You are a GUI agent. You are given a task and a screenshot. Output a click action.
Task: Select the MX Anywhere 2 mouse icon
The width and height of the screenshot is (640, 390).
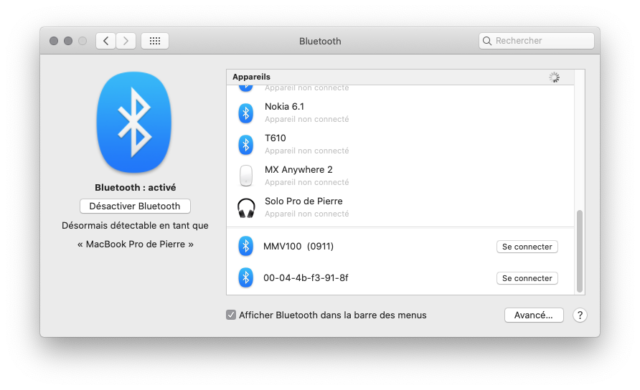(x=246, y=176)
